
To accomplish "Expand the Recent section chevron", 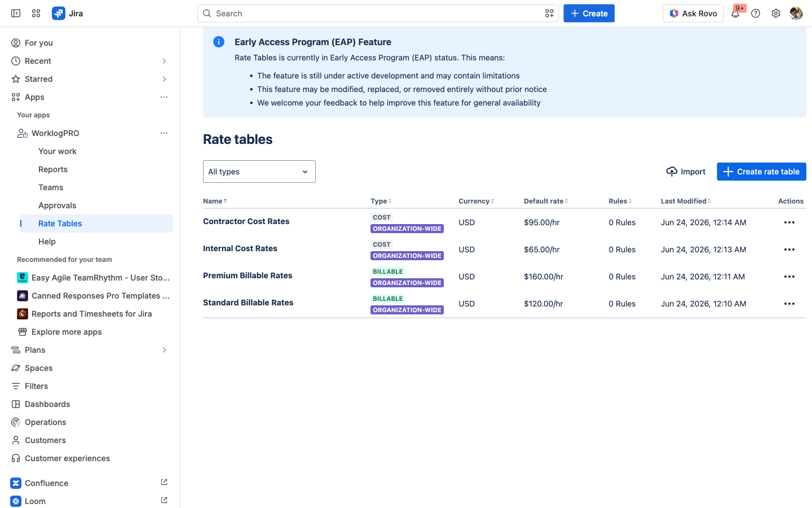I will 164,61.
